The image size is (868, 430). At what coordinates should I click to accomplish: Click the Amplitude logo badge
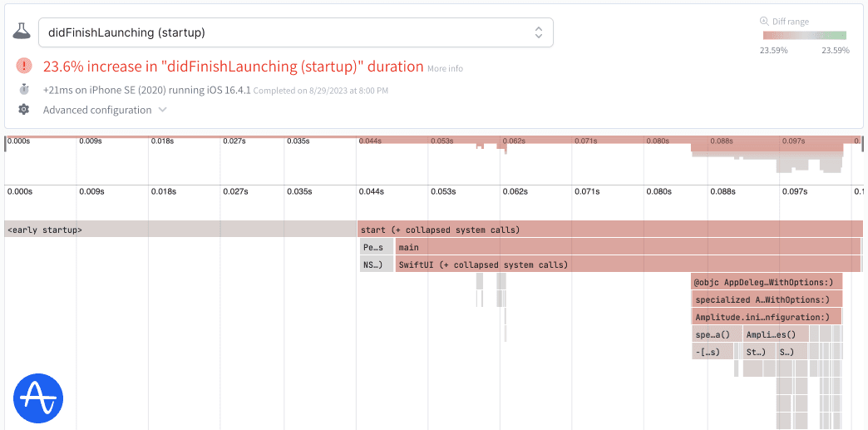pos(38,399)
